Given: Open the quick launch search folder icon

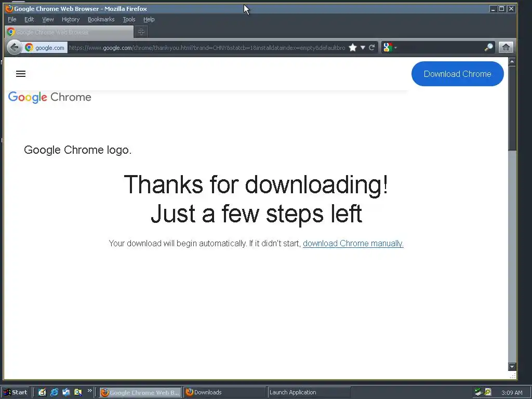Looking at the screenshot, I should pos(78,392).
